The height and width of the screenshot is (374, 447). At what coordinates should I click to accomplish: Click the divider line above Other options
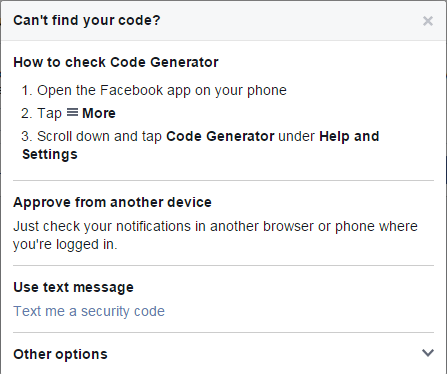pyautogui.click(x=223, y=332)
